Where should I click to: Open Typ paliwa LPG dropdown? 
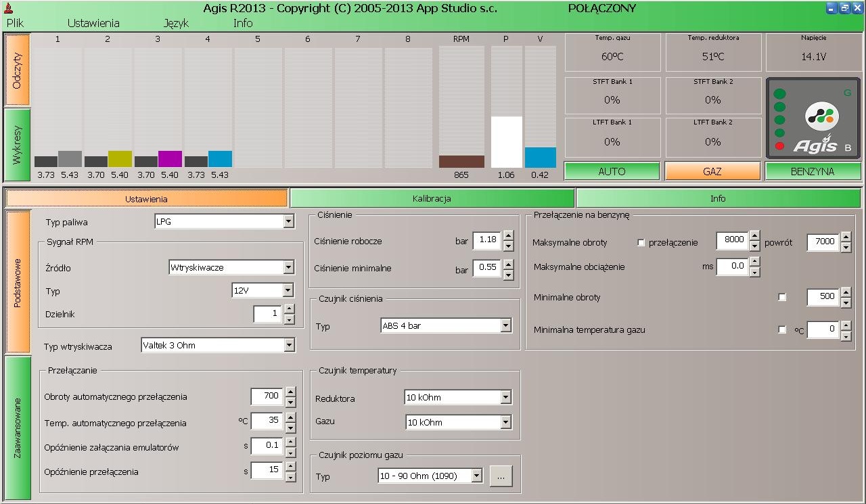290,222
